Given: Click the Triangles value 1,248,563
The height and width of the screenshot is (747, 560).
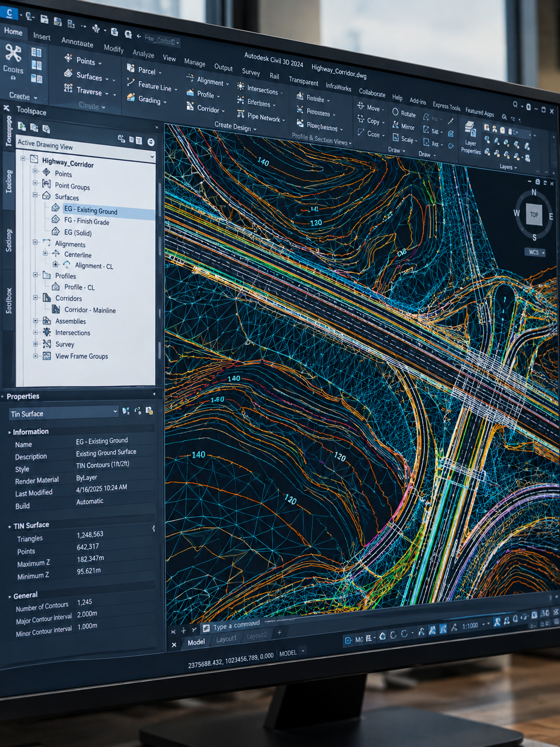Looking at the screenshot, I should pos(90,534).
